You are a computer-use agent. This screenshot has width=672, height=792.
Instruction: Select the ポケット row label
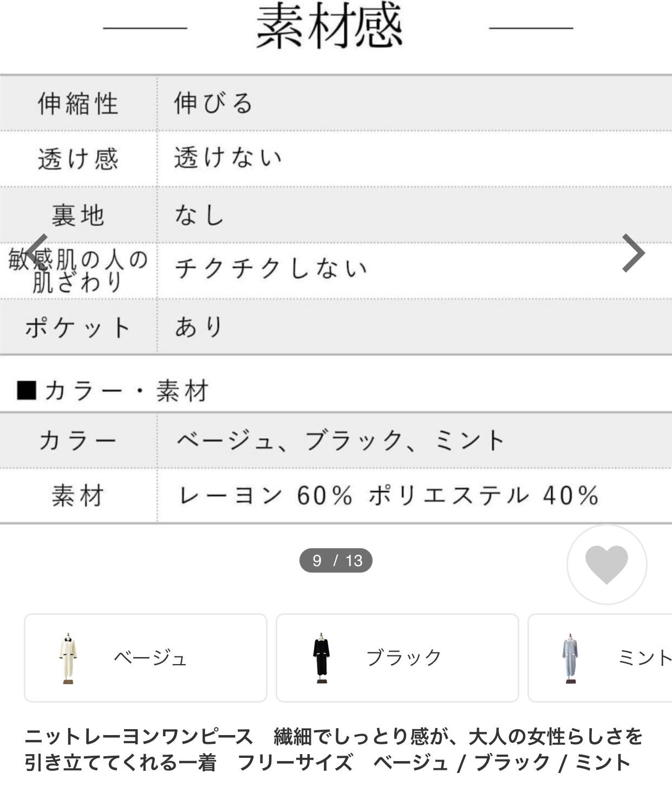point(78,327)
